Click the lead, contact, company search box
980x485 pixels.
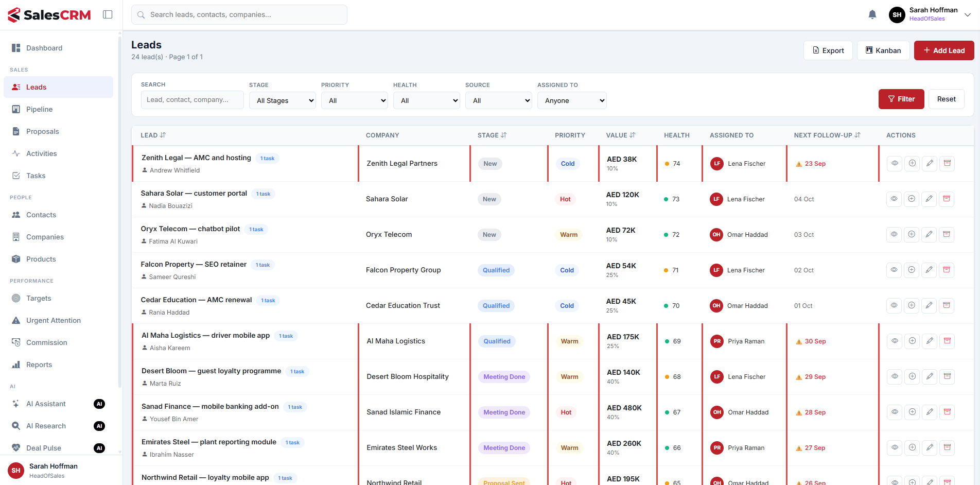click(x=192, y=100)
